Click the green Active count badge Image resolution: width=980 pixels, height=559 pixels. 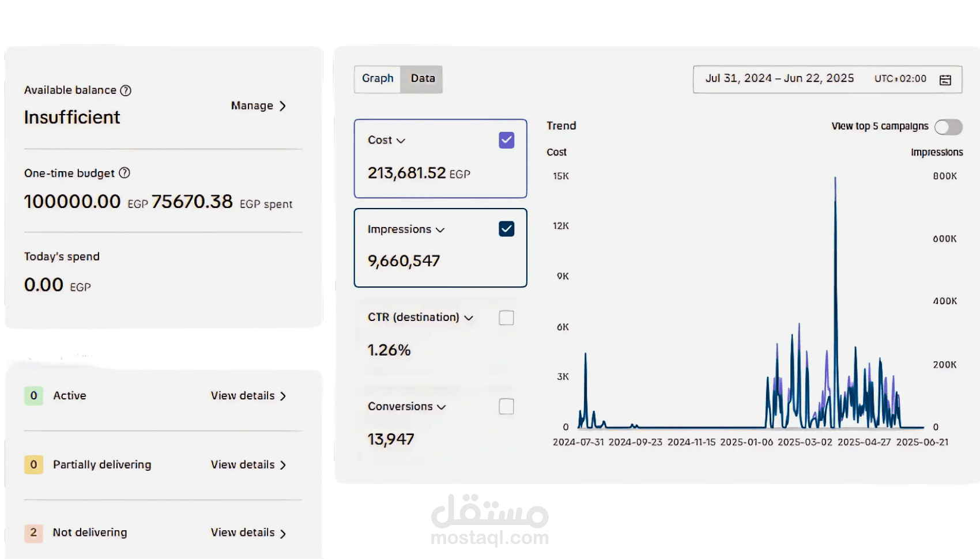pyautogui.click(x=33, y=396)
